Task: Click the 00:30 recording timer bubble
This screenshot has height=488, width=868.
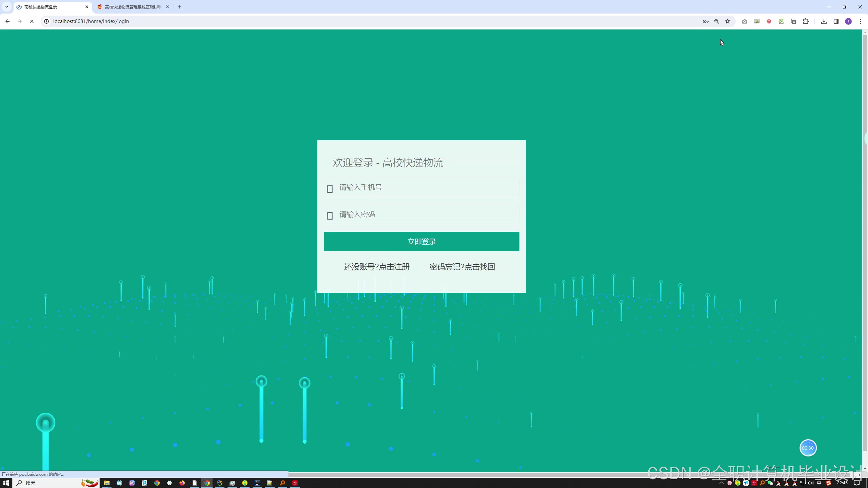Action: pyautogui.click(x=808, y=448)
